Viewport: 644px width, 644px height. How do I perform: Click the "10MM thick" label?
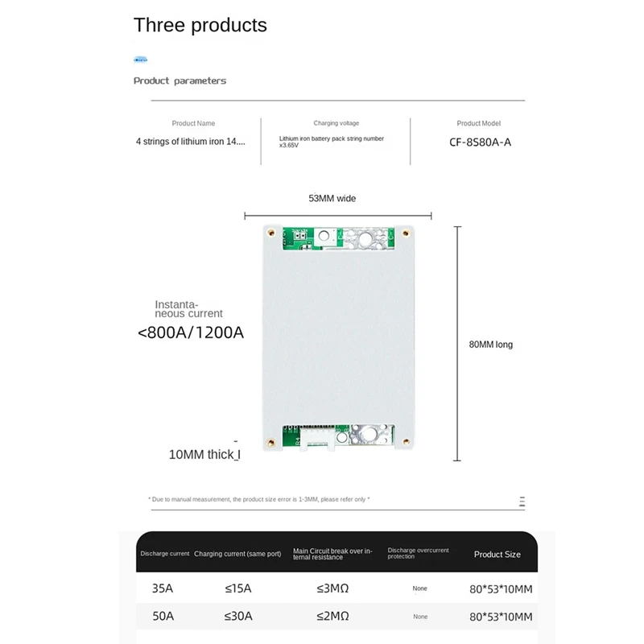click(203, 454)
